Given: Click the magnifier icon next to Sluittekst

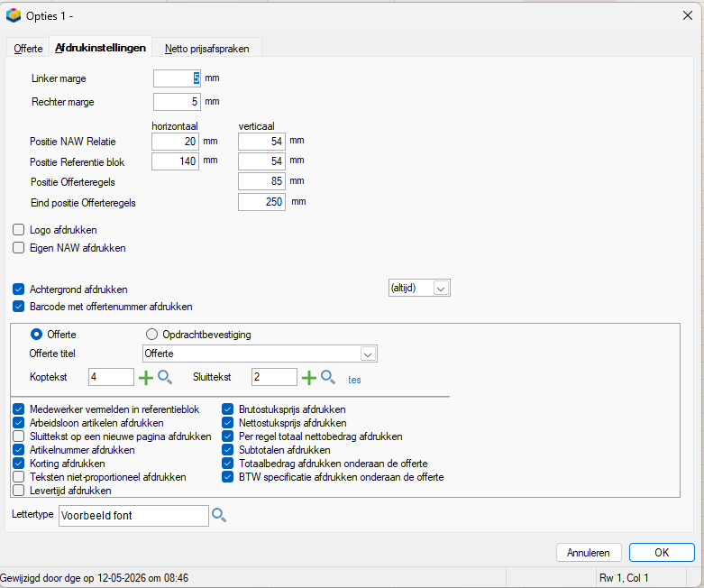Looking at the screenshot, I should pyautogui.click(x=328, y=377).
